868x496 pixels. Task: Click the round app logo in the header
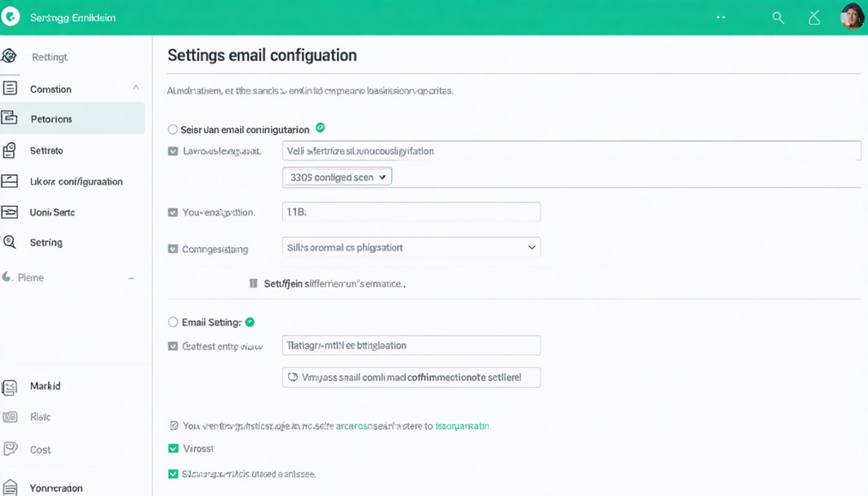pos(10,17)
